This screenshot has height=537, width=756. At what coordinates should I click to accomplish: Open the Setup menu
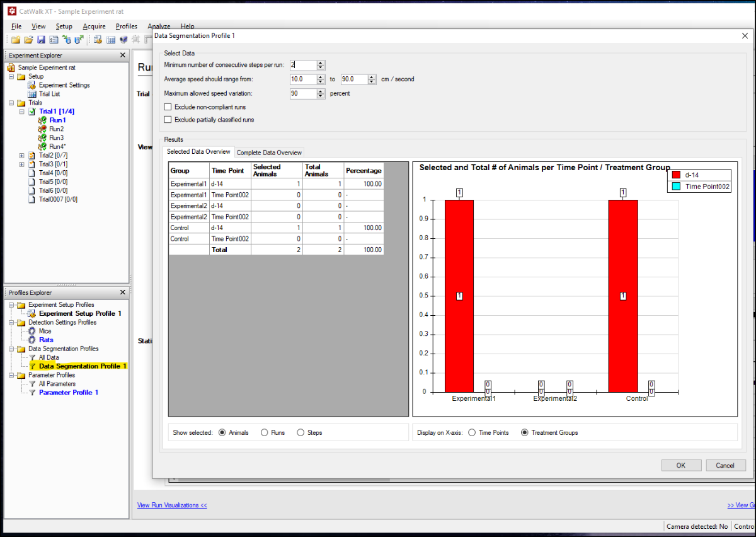pyautogui.click(x=64, y=26)
